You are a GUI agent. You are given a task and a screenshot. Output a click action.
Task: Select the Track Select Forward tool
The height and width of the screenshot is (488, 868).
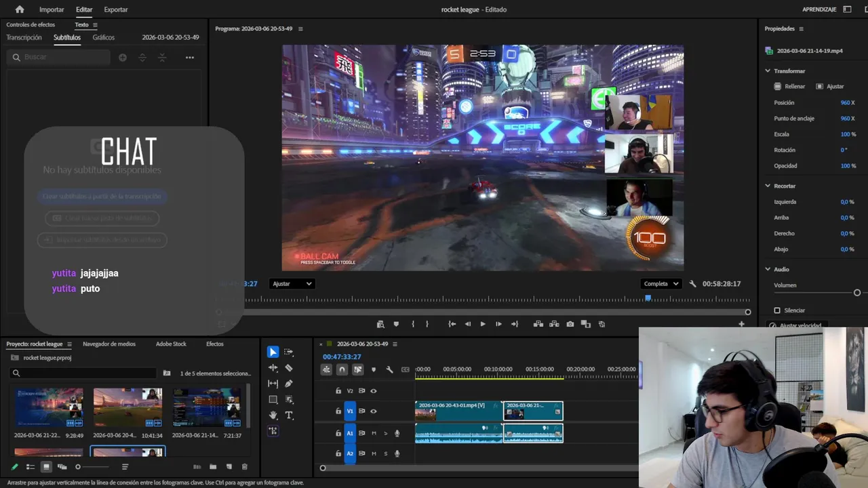[x=289, y=352]
